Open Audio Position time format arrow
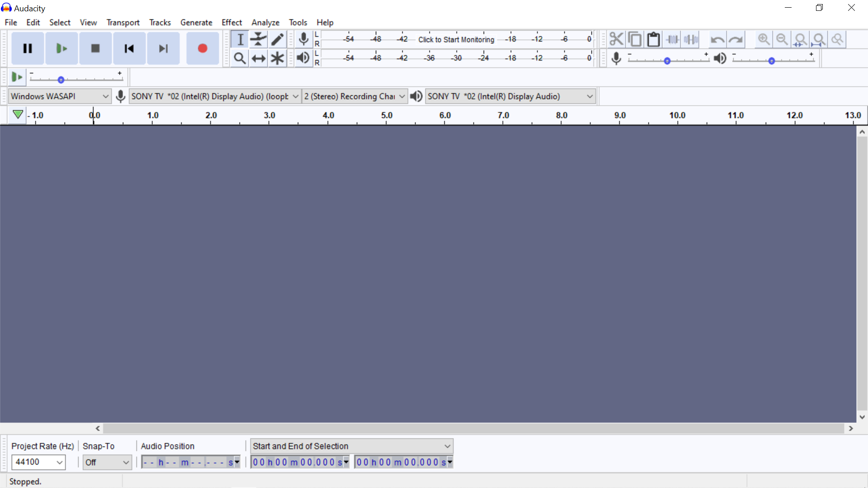This screenshot has height=488, width=868. [237, 462]
